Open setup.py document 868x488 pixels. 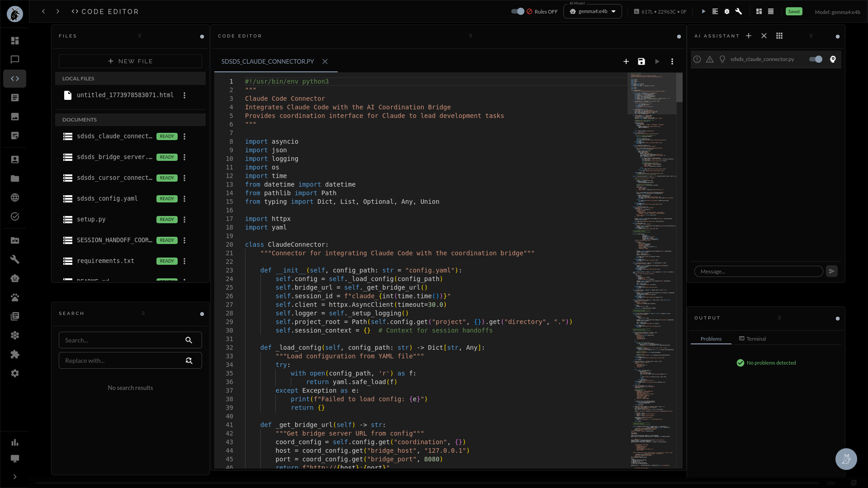91,219
